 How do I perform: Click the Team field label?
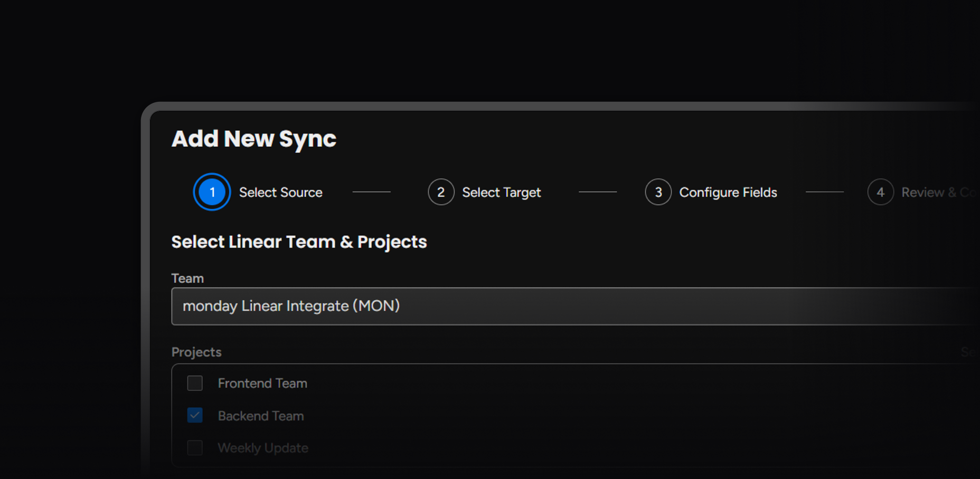pos(187,279)
